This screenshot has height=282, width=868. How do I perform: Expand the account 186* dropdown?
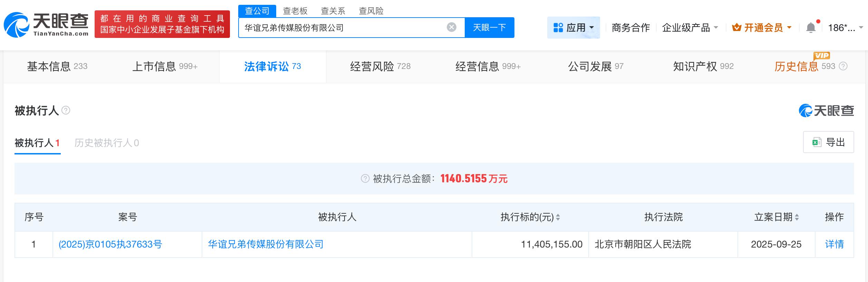pos(846,28)
